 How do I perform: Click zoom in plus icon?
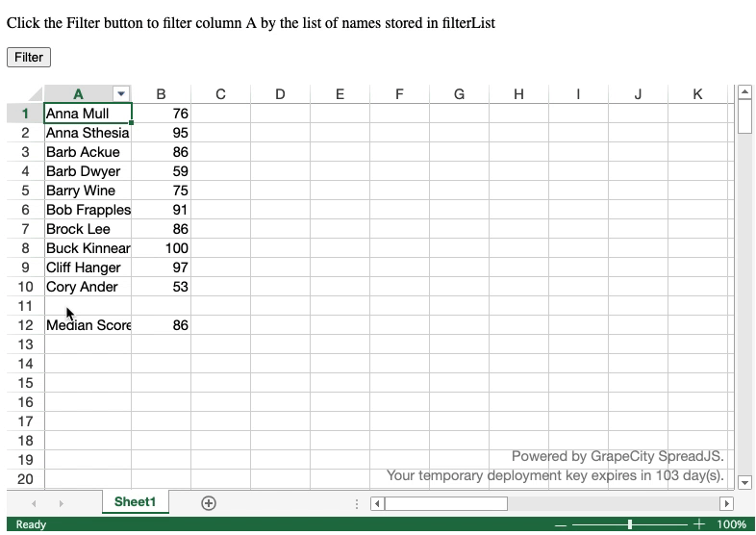tap(699, 524)
